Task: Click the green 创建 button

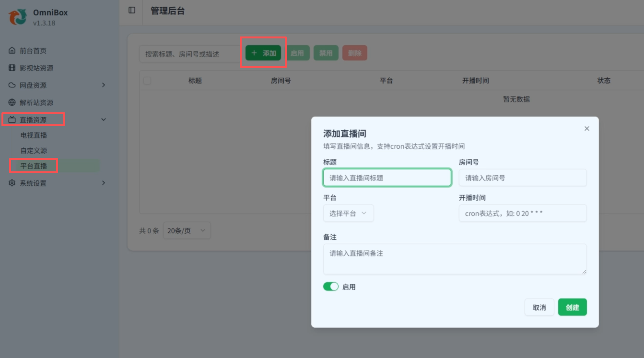Action: point(572,307)
